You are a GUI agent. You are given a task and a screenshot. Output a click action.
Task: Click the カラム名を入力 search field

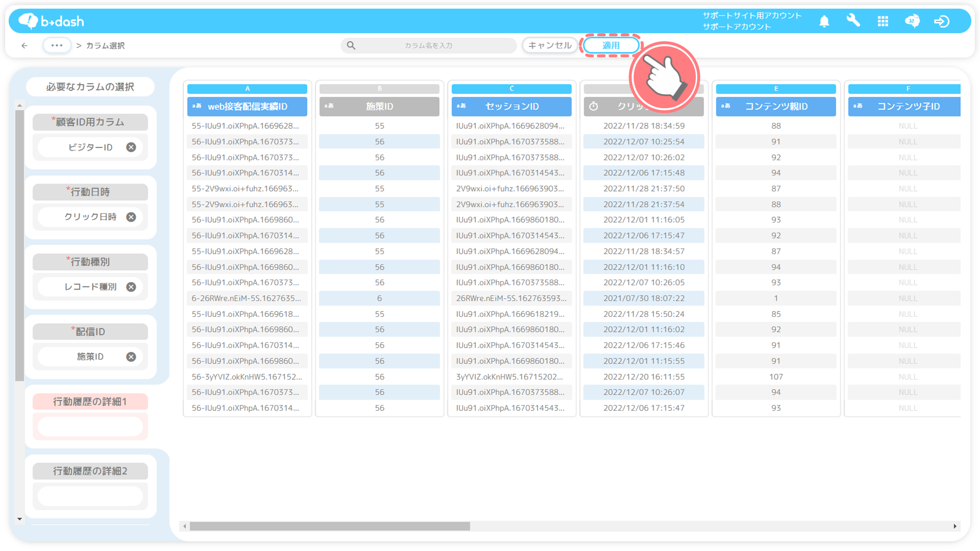pyautogui.click(x=429, y=46)
